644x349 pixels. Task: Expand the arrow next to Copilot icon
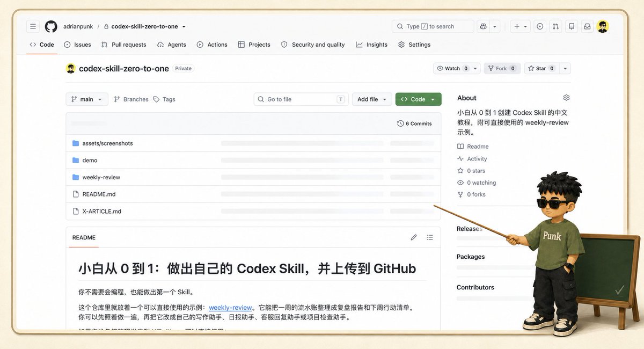[495, 26]
